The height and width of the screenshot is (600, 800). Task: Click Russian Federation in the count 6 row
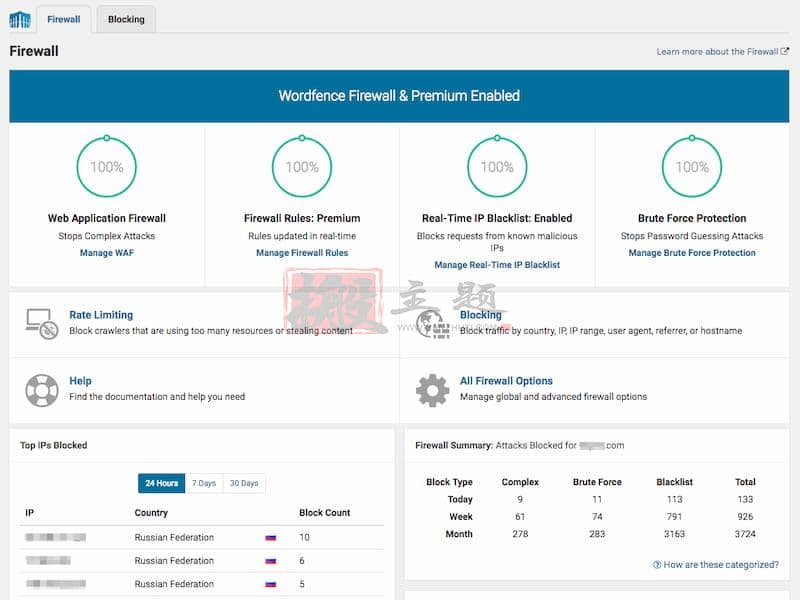tap(174, 561)
